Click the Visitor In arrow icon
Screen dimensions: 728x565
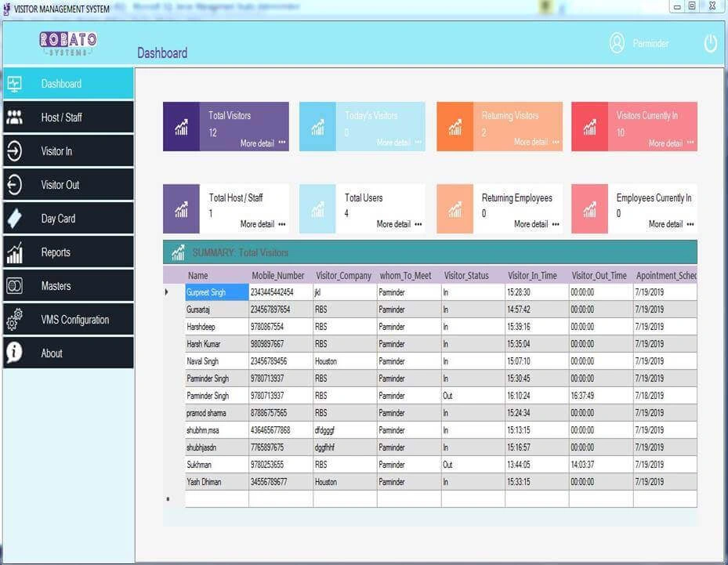pos(14,151)
